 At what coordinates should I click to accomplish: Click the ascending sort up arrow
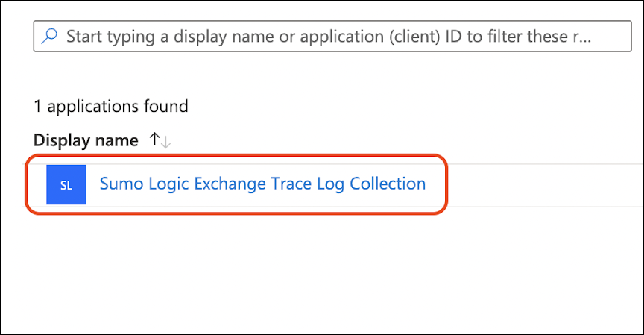pyautogui.click(x=154, y=140)
